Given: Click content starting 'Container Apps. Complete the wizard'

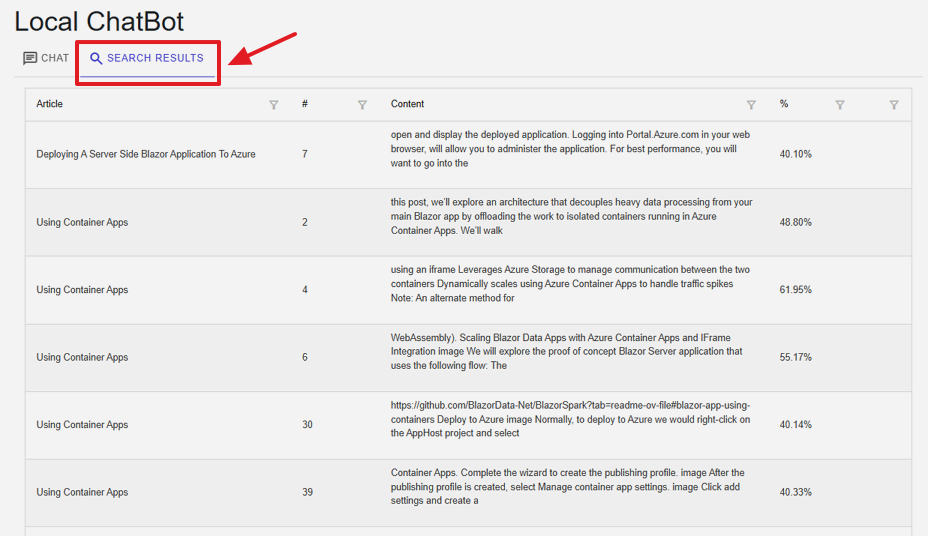Looking at the screenshot, I should point(568,487).
